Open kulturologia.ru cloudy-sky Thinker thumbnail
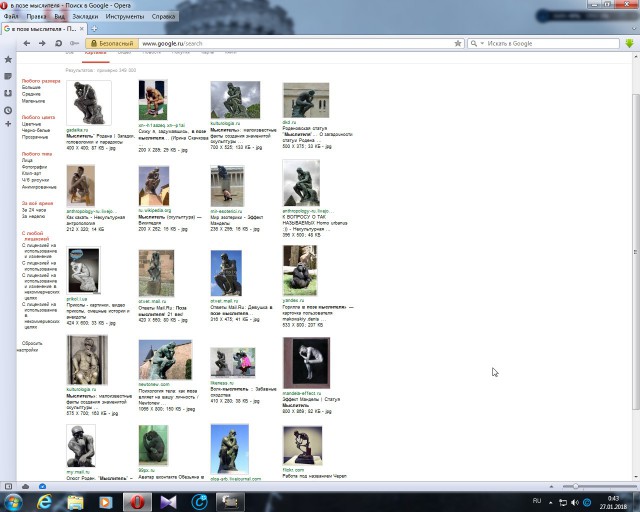640x512 pixels. point(235,100)
